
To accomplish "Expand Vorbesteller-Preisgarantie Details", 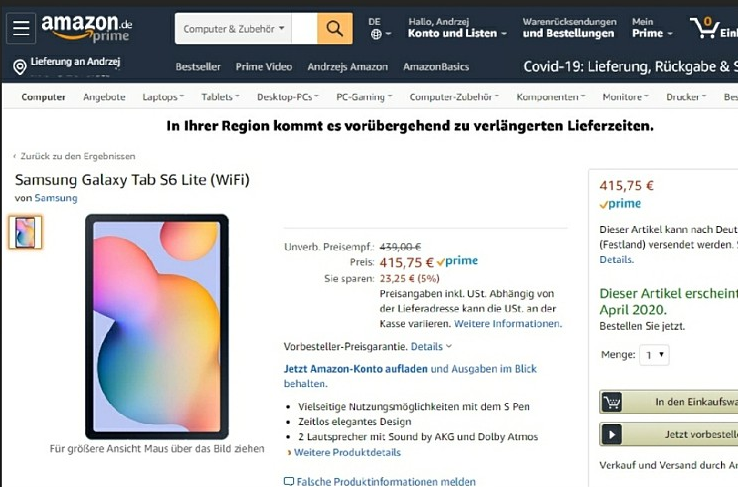I will pos(431,346).
